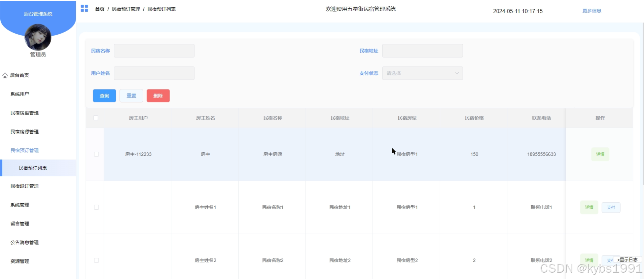Check the row for 房主-112233
The height and width of the screenshot is (279, 644).
[x=96, y=154]
